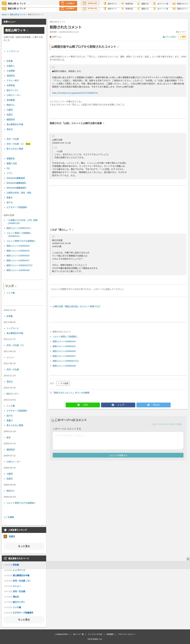Screen dimensions: 190x644
Task: Open 大西巨人 in the sidebar menu
Action: [11, 66]
